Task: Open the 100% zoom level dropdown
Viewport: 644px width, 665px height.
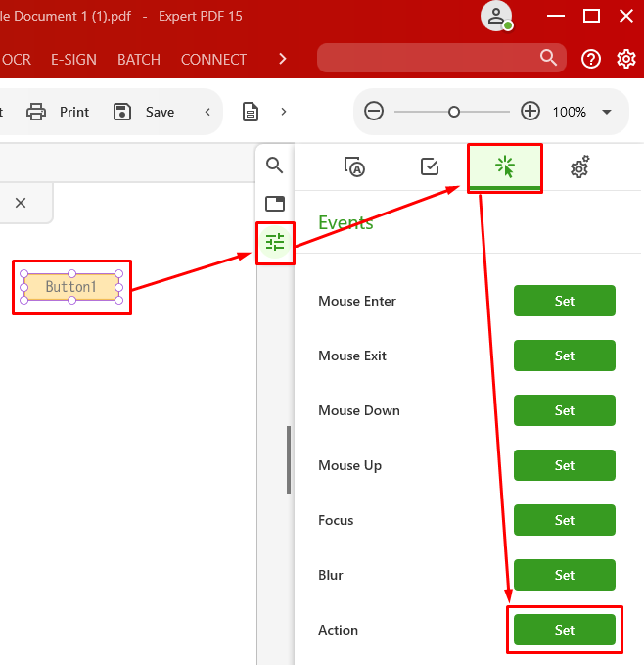Action: click(607, 112)
